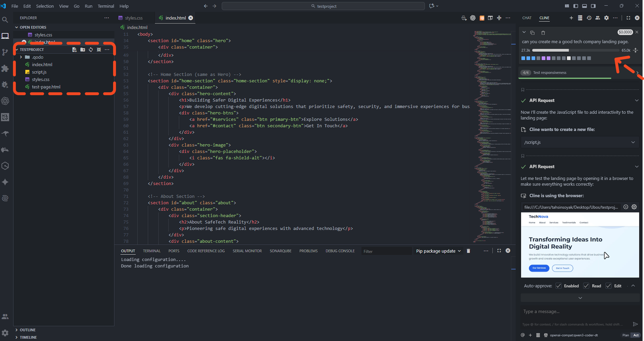The width and height of the screenshot is (644, 341).
Task: Open test-page.html in the explorer
Action: [46, 87]
